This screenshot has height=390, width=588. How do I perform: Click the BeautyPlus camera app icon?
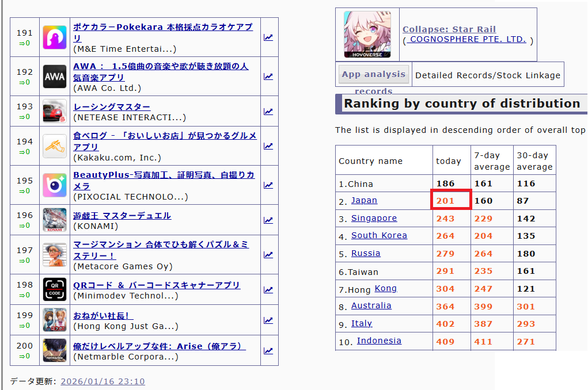click(55, 185)
